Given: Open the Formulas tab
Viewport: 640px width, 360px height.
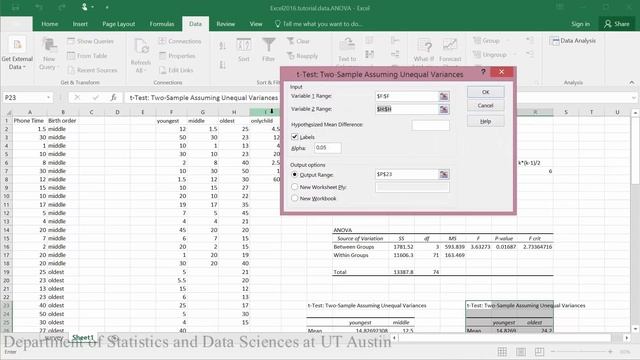Looking at the screenshot, I should point(162,24).
